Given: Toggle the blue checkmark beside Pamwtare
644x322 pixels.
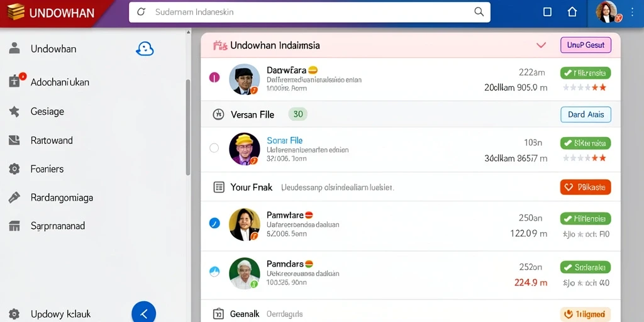Looking at the screenshot, I should [214, 223].
